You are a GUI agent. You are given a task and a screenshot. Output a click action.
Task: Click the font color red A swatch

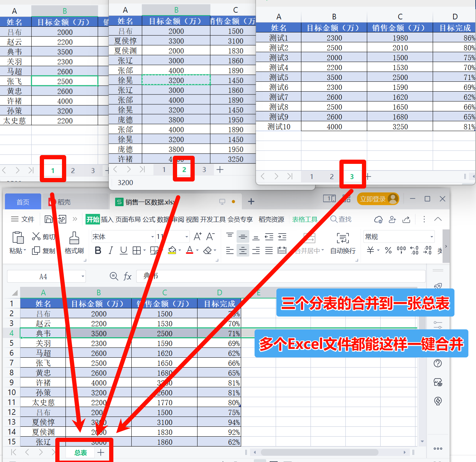[190, 250]
